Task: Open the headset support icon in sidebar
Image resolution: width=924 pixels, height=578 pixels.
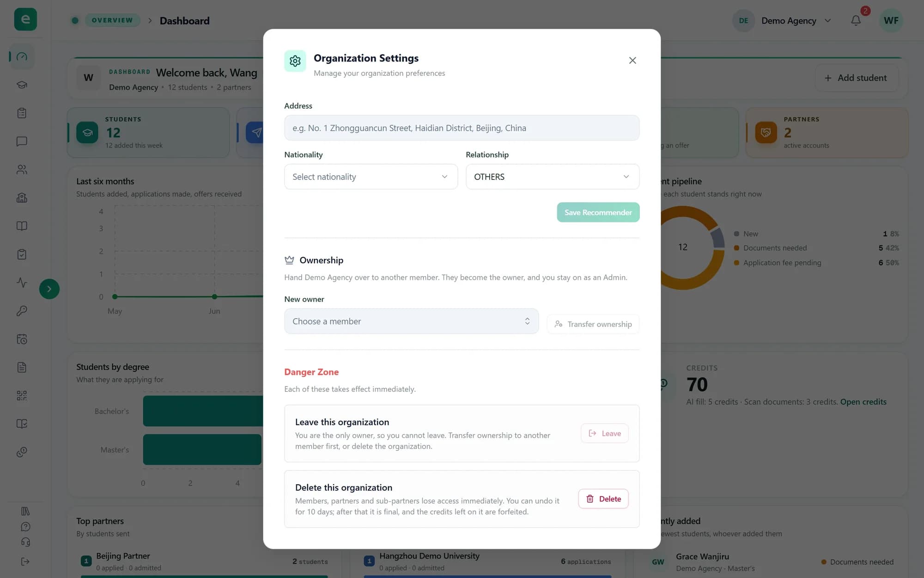Action: (x=25, y=542)
